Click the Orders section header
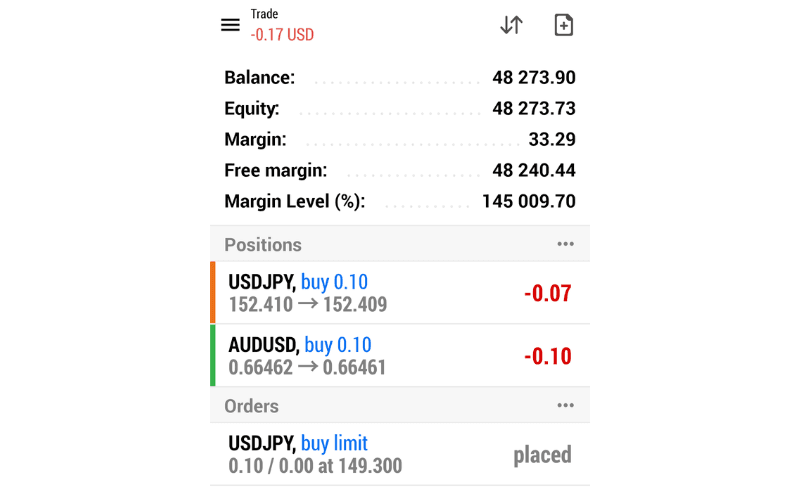This screenshot has height=500, width=800. click(251, 406)
